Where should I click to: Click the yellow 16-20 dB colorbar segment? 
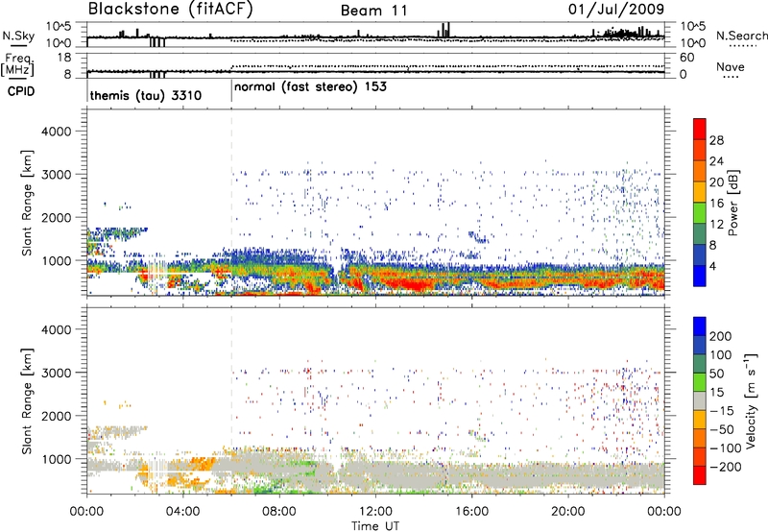coord(700,191)
